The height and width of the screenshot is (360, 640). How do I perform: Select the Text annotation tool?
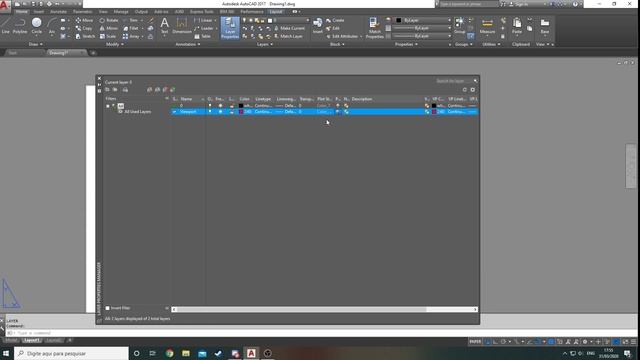[x=164, y=25]
